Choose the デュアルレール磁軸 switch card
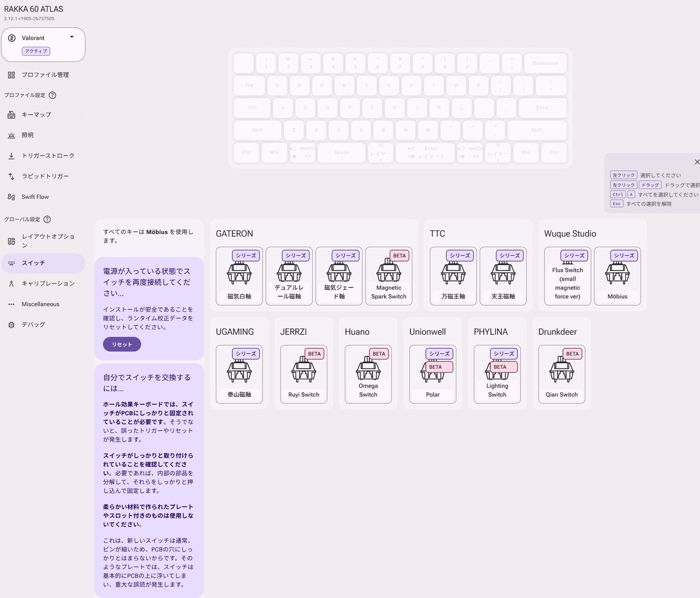Image resolution: width=700 pixels, height=598 pixels. (x=289, y=276)
